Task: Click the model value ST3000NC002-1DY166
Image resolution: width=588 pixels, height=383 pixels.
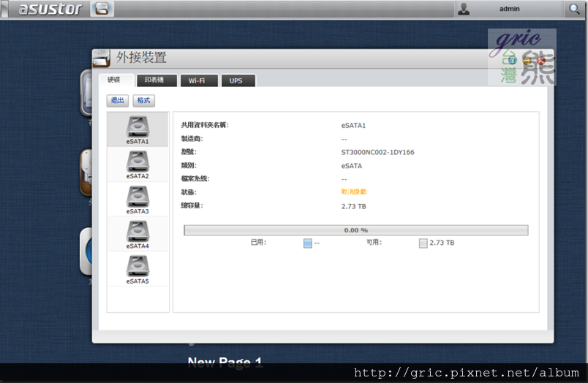Action: [x=377, y=152]
